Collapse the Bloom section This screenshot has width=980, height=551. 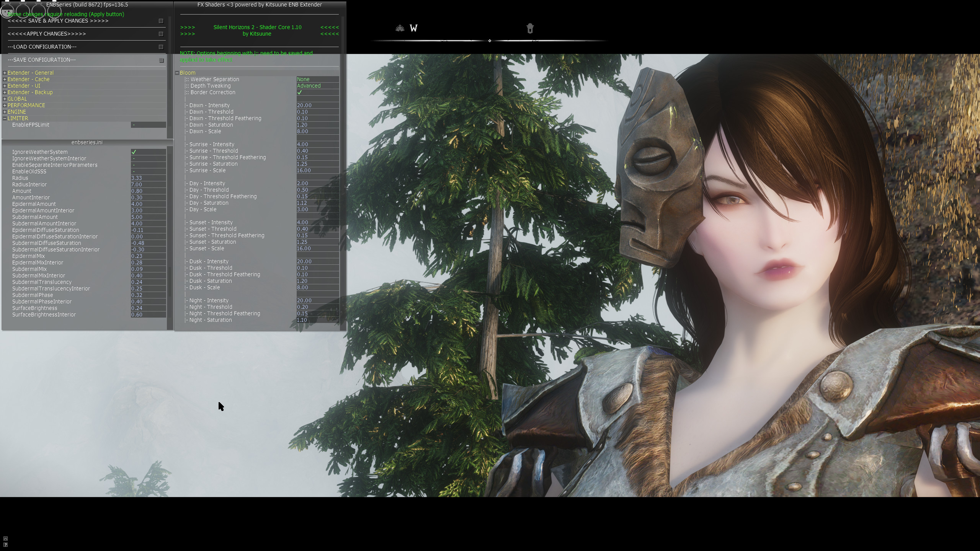point(177,73)
